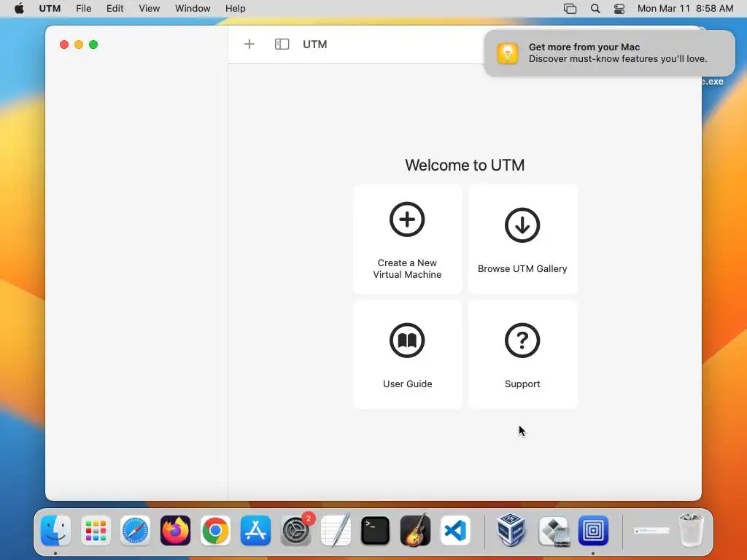Launch GarageBand from the Dock
This screenshot has width=747, height=560.
tap(415, 530)
